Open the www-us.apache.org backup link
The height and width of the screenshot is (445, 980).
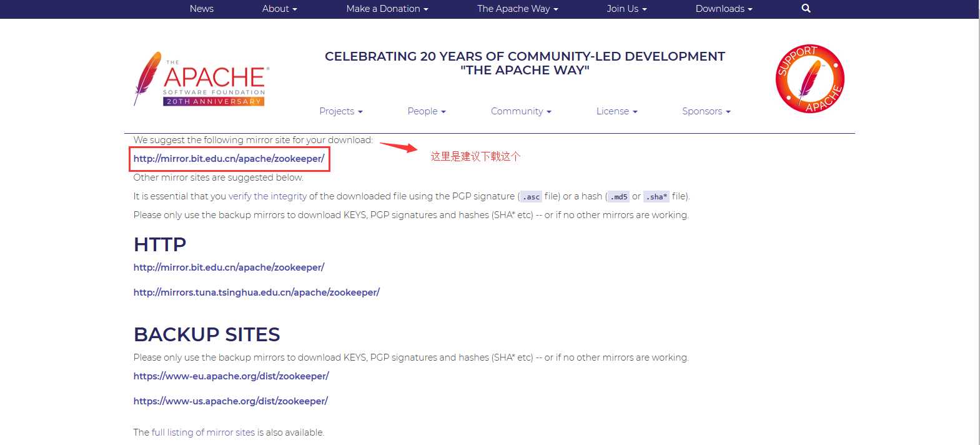[x=230, y=401]
